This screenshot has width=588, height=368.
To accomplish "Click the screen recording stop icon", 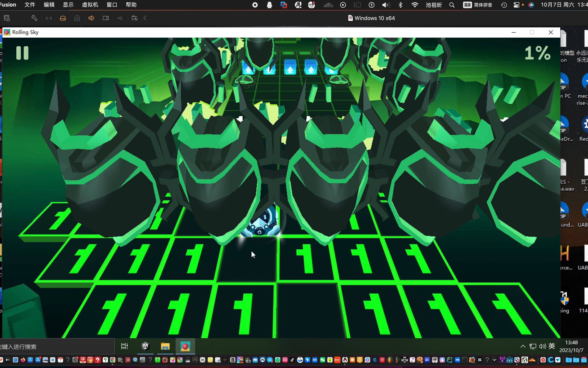I will pos(255,5).
